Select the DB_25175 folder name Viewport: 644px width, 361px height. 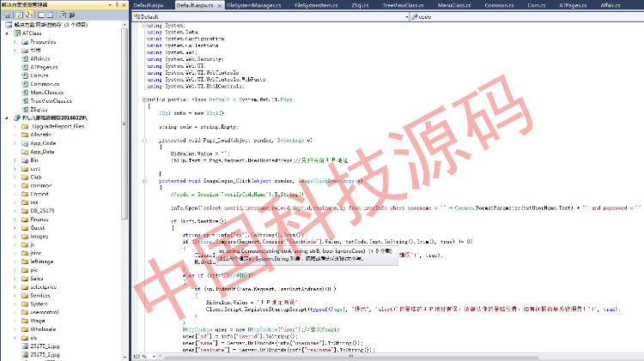42,211
